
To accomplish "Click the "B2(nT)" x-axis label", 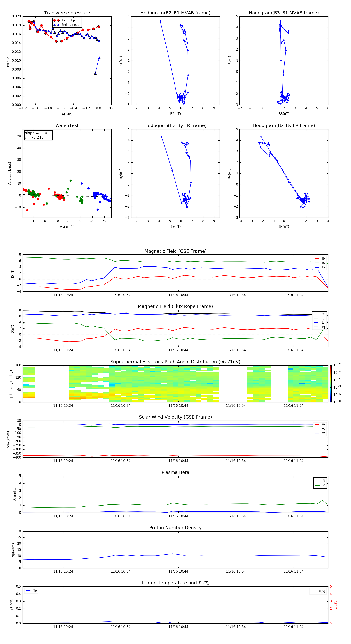I will click(175, 114).
